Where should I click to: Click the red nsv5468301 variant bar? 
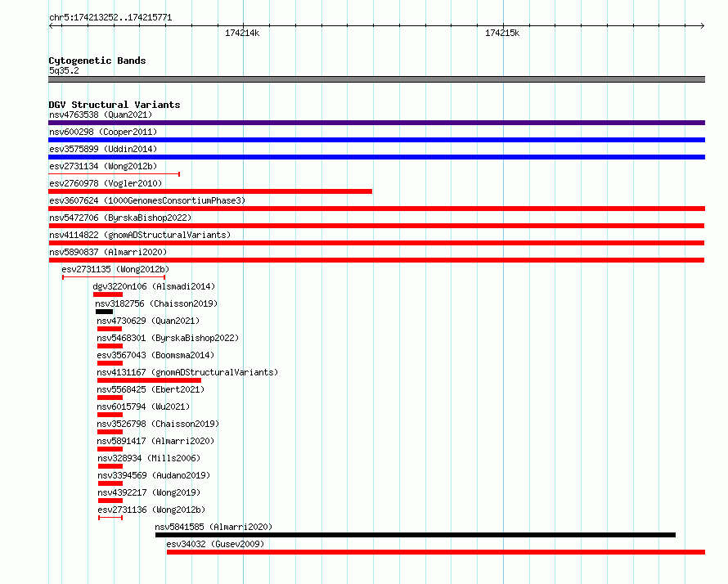tap(110, 346)
